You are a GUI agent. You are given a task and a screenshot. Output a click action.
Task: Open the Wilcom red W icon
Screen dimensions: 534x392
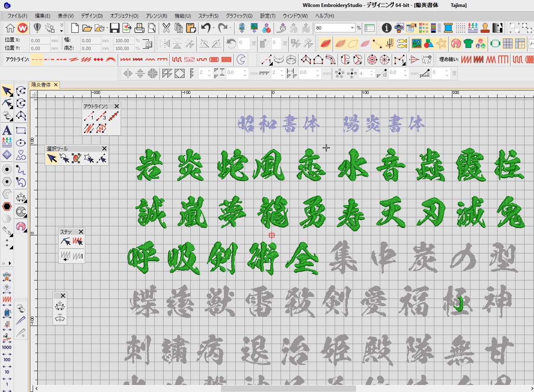tap(23, 28)
